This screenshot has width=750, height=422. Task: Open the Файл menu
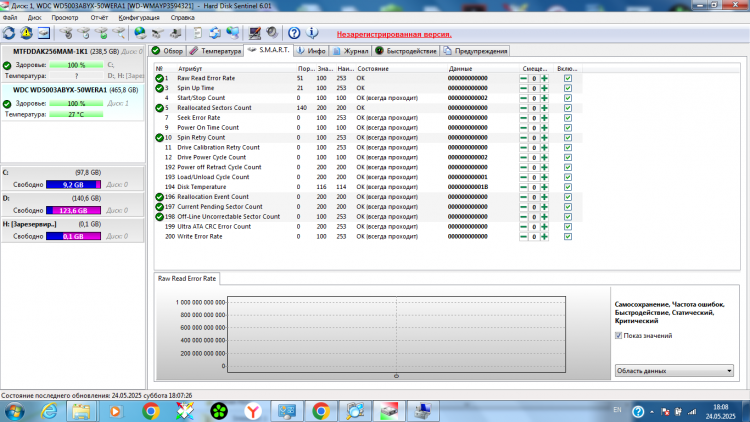(x=10, y=18)
